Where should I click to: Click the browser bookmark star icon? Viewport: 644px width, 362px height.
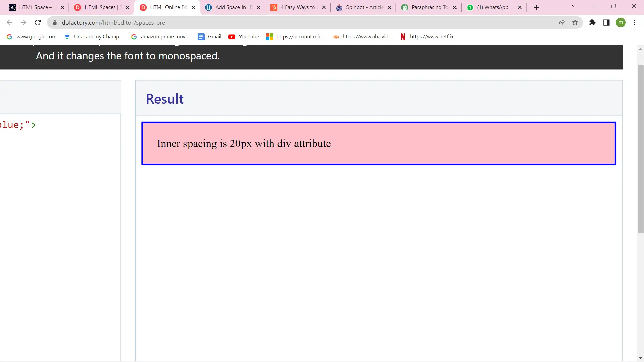click(575, 22)
